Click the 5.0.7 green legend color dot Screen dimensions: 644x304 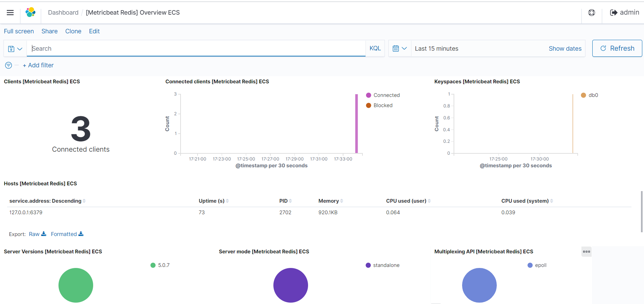pos(153,265)
